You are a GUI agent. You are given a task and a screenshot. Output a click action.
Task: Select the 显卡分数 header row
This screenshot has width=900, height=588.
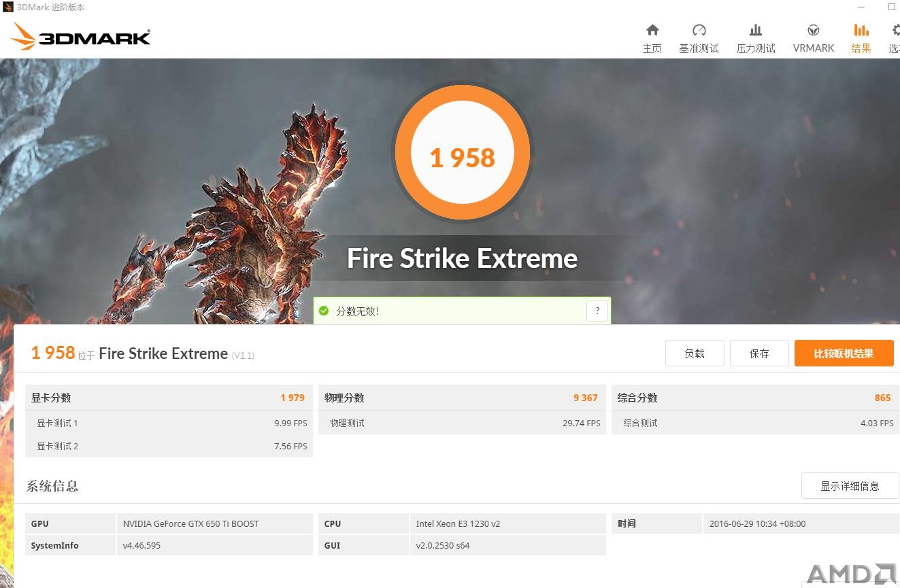pos(169,398)
